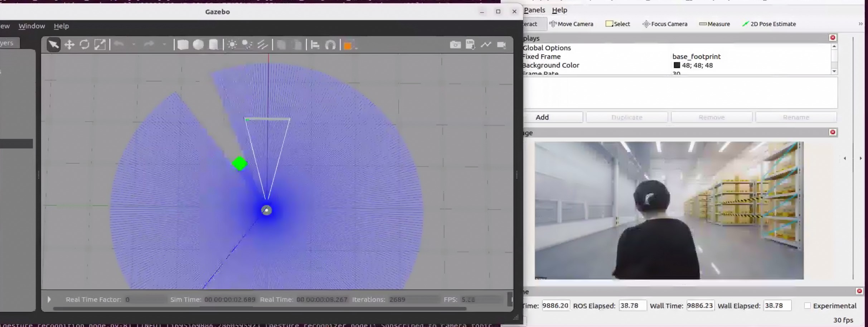Add a directional light
Viewport: 868px width, 327px height.
tap(262, 45)
